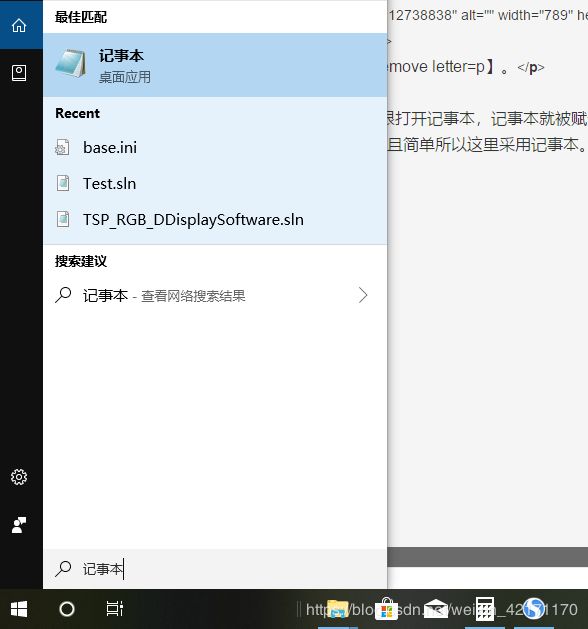The image size is (588, 629).
Task: Open the Feedback person icon
Action: point(19,525)
